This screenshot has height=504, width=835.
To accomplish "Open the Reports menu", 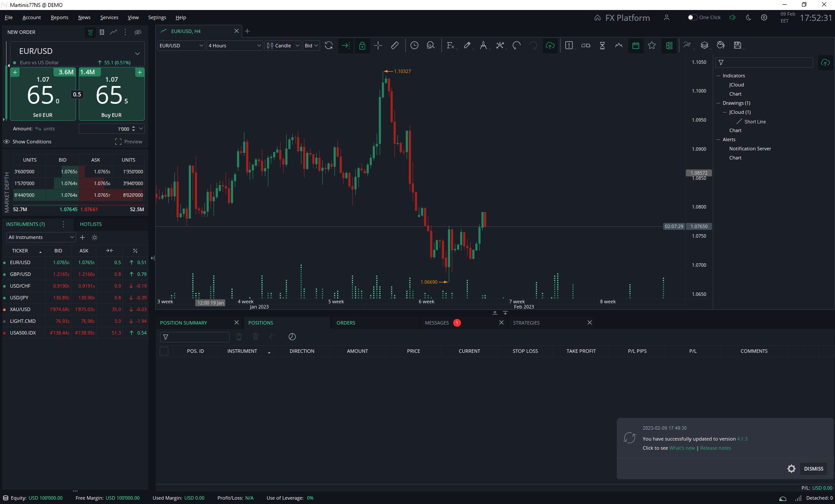I will pos(59,17).
